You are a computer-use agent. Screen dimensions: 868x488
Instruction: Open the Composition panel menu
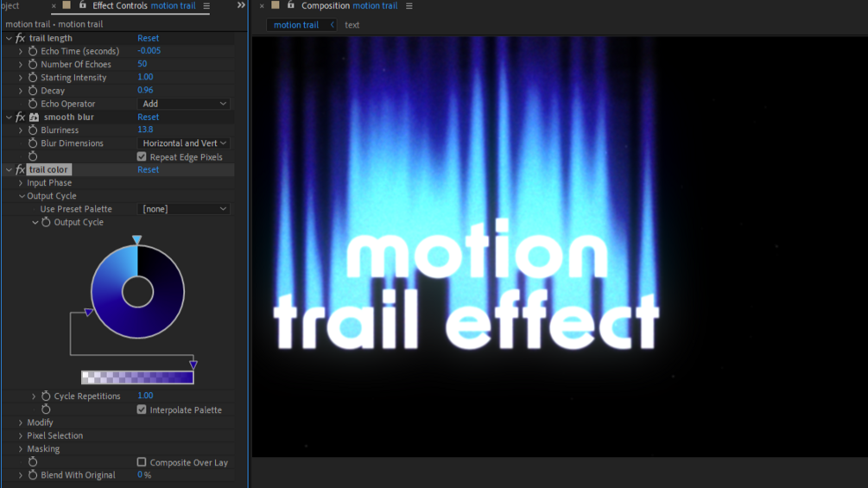click(x=409, y=6)
